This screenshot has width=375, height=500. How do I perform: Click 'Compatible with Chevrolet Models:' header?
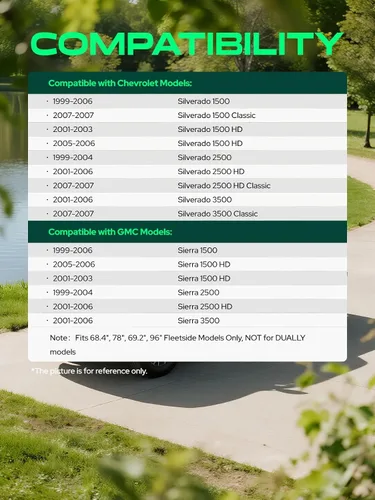pos(120,83)
